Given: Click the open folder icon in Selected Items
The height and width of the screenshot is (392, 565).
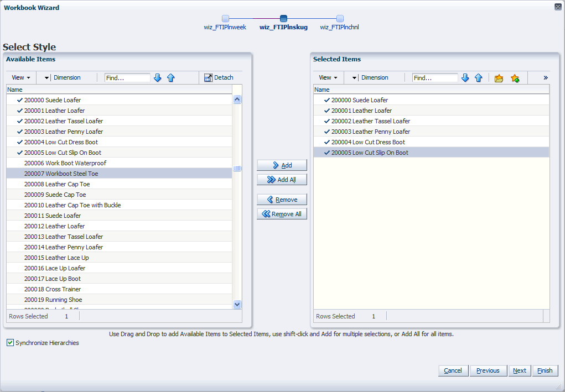Looking at the screenshot, I should [499, 78].
